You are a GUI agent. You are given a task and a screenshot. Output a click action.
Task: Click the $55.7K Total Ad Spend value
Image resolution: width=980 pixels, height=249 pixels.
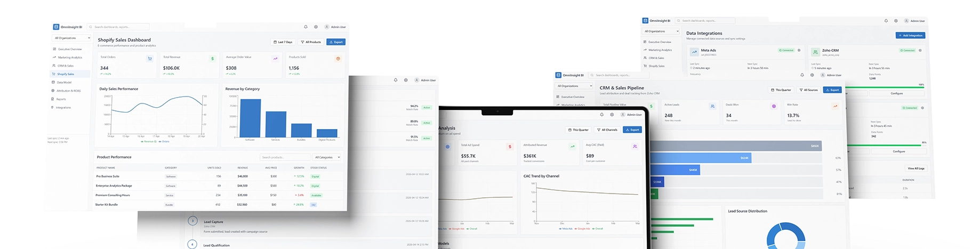coord(468,156)
